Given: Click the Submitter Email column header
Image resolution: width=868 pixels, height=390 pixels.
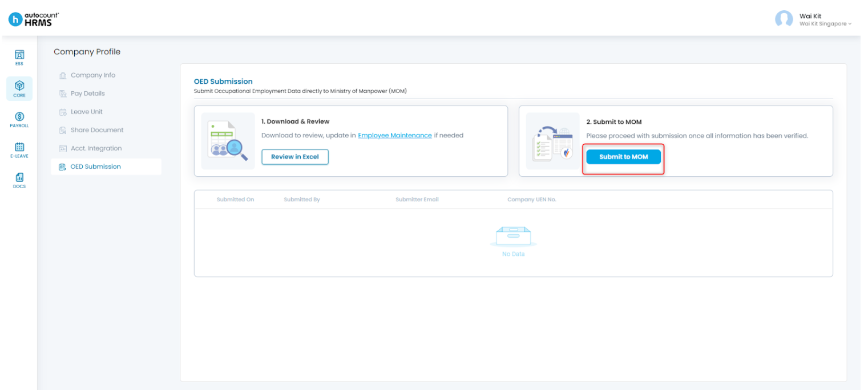Looking at the screenshot, I should (x=417, y=200).
